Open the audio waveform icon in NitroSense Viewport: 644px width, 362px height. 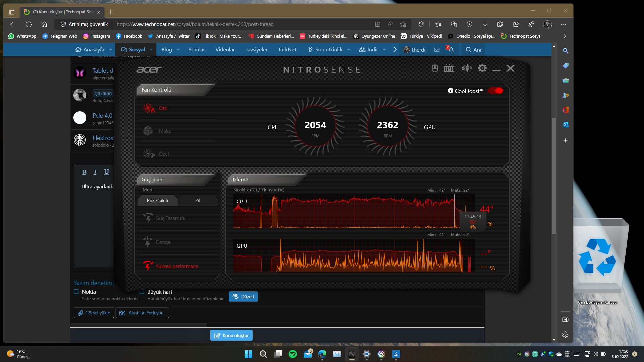(466, 68)
